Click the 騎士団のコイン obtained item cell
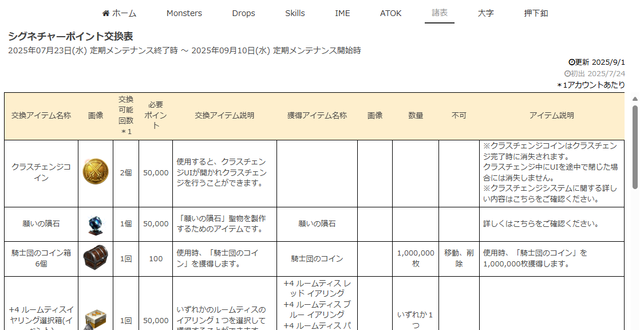Viewport: 644px width, 330px height. (317, 258)
